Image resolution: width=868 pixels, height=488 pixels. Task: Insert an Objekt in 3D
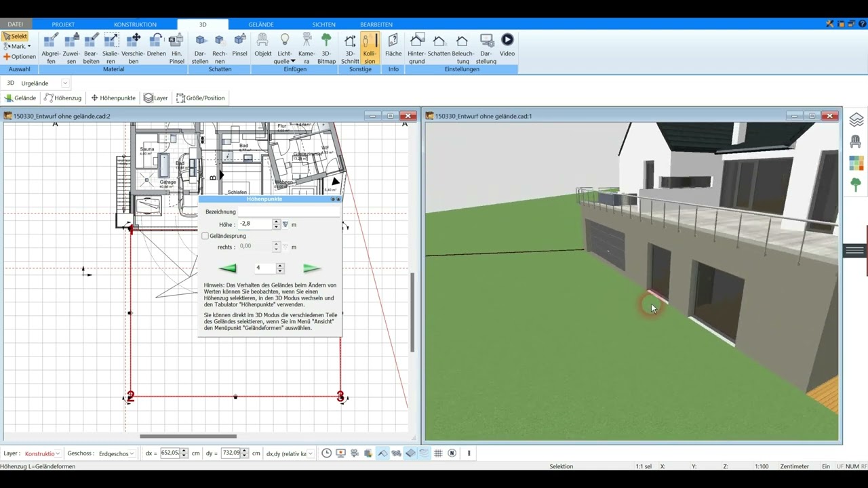pyautogui.click(x=262, y=45)
